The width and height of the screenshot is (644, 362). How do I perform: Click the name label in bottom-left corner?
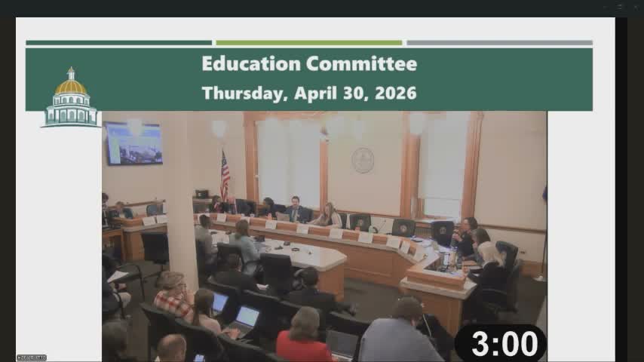32,357
